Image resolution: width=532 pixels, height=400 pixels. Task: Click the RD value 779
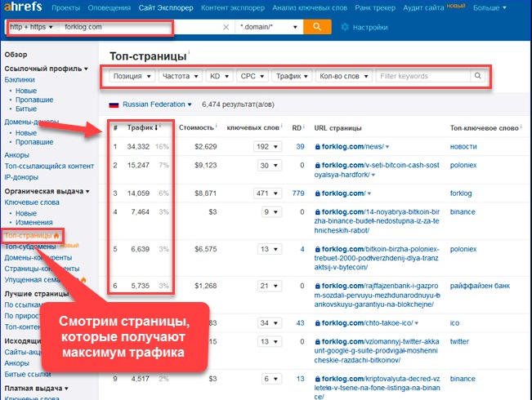click(298, 193)
